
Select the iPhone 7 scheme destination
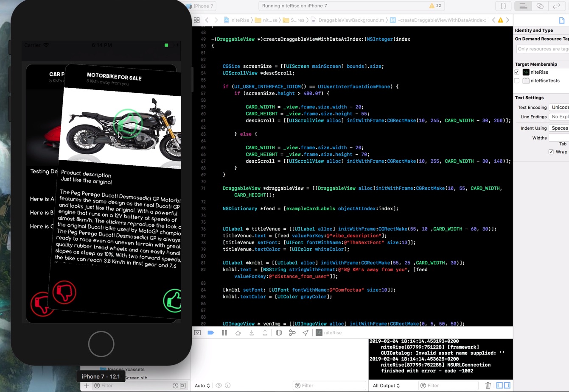tap(202, 6)
